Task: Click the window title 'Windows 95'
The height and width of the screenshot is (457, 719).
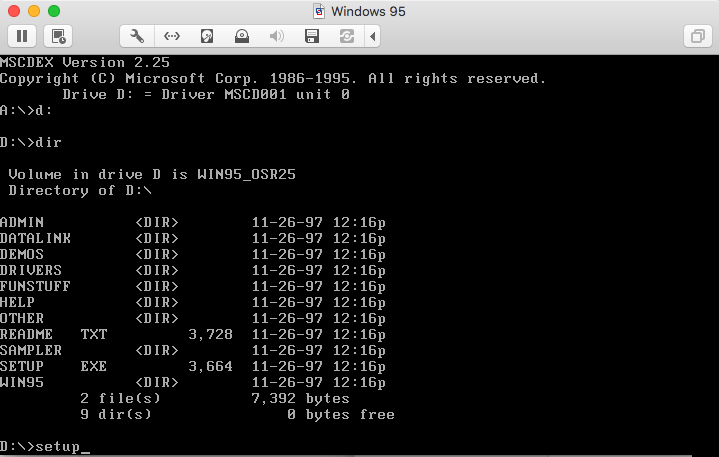Action: tap(369, 11)
